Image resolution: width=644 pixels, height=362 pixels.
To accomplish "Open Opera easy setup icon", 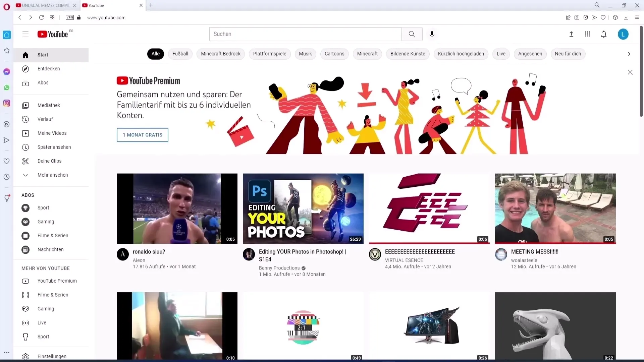I will [637, 17].
